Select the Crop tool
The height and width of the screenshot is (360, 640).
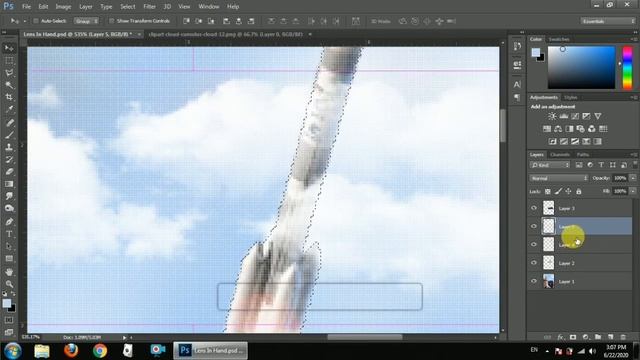9,98
